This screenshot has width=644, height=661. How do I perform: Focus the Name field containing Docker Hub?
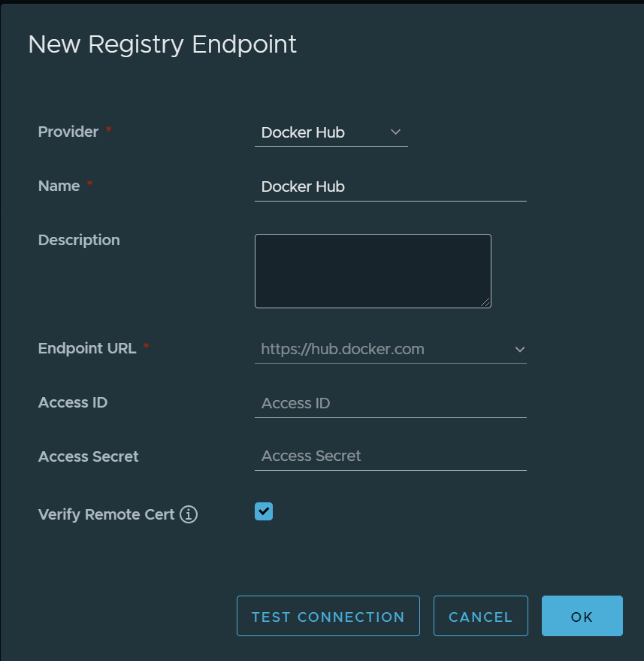390,186
